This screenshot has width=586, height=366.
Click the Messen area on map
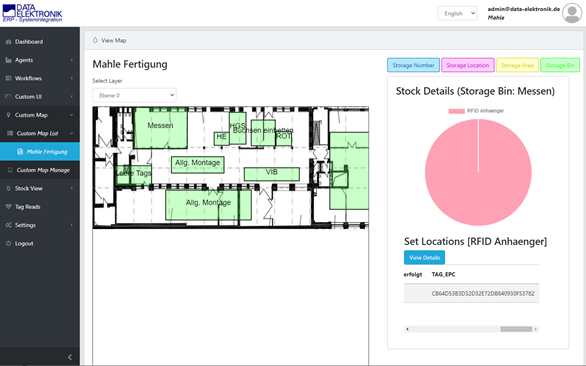click(x=161, y=128)
